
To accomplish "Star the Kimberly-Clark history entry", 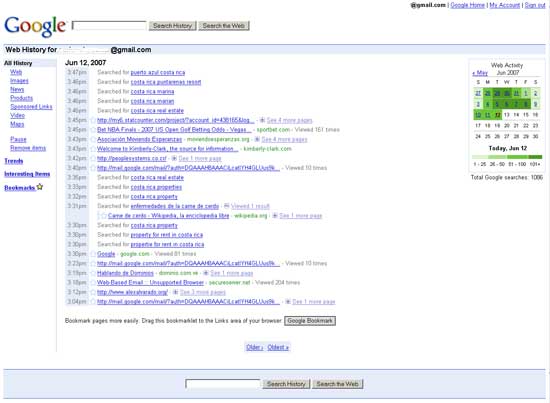I will tap(93, 149).
